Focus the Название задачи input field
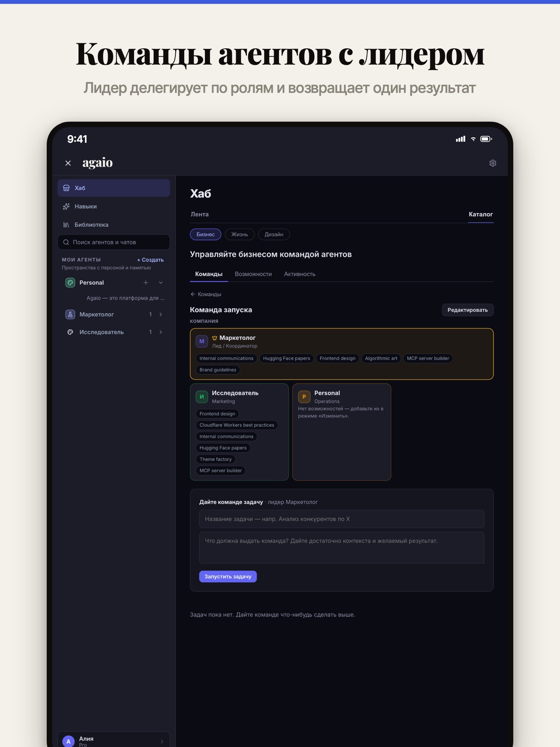The height and width of the screenshot is (747, 560). [342, 519]
